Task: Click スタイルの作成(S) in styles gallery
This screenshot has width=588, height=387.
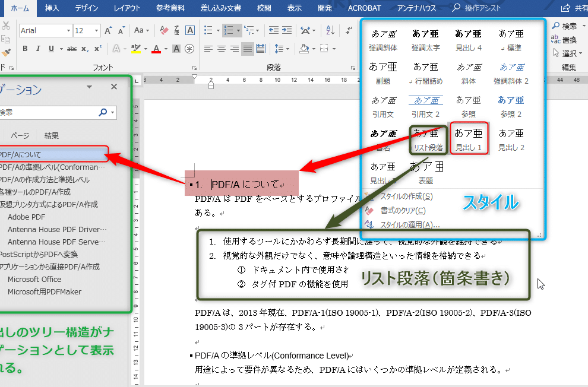Action: coord(406,196)
